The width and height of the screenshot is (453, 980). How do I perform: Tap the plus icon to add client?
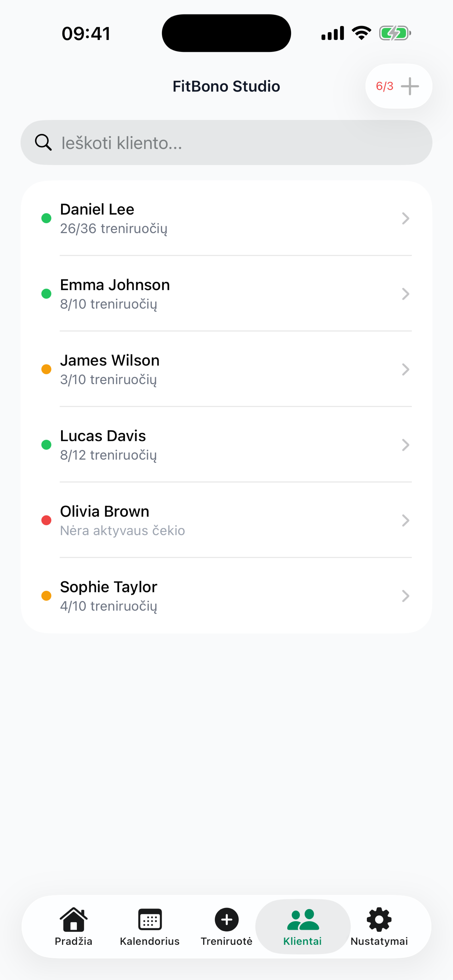click(x=410, y=86)
